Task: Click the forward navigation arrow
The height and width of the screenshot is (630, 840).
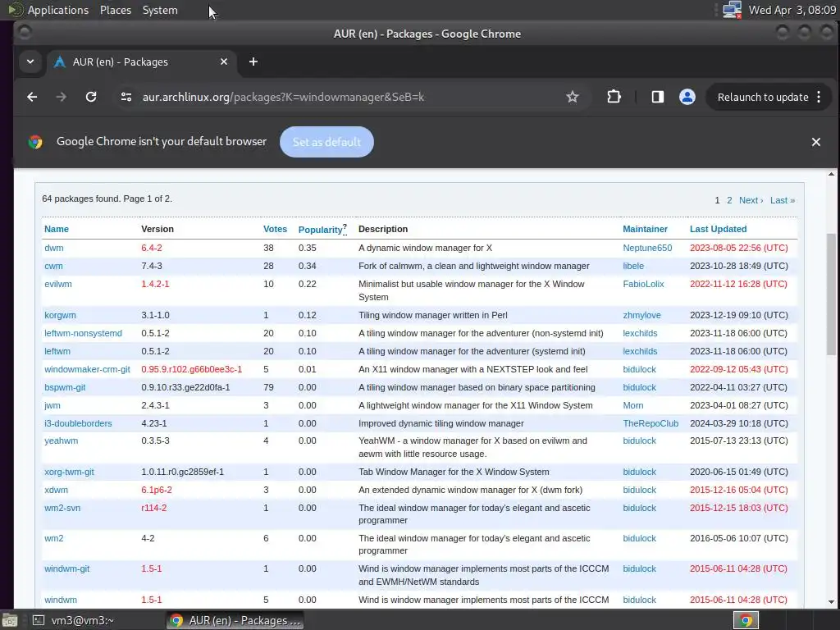Action: [x=61, y=97]
